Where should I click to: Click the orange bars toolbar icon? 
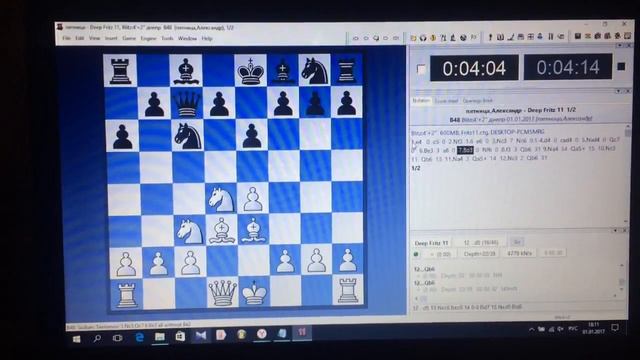coord(588,36)
